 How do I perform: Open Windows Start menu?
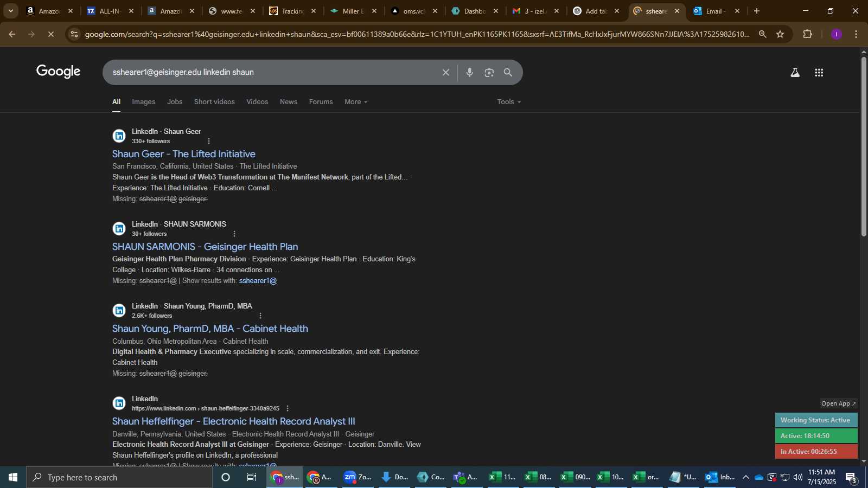coord(13,477)
